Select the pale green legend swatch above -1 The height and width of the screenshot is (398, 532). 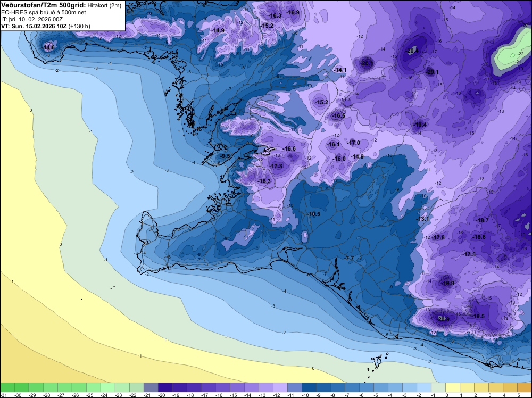click(438, 387)
